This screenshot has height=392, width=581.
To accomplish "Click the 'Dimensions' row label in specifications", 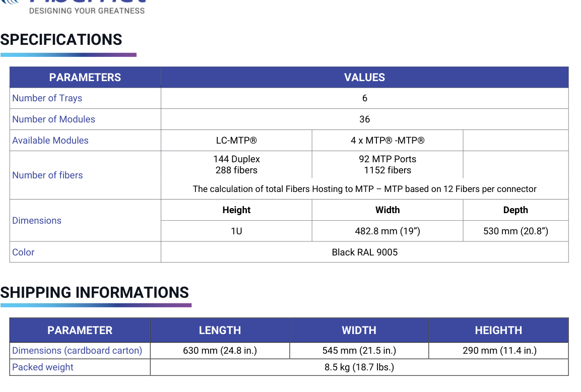I will click(x=37, y=221).
